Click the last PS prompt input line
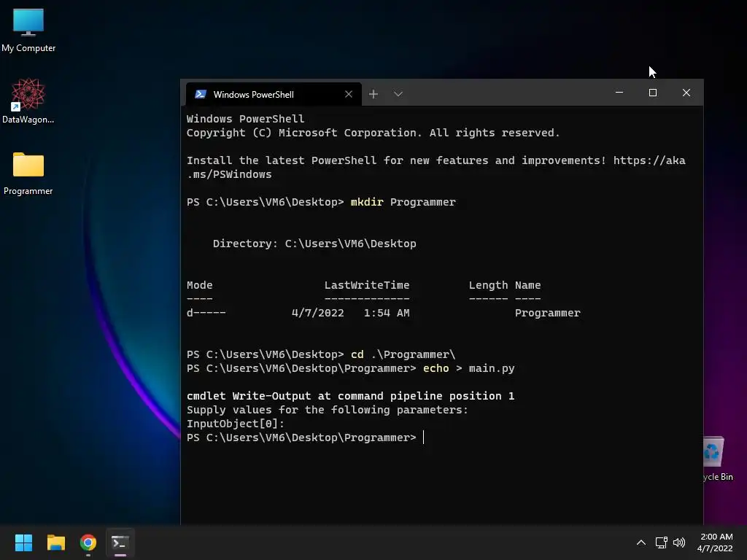Viewport: 747px width, 560px height. (x=306, y=437)
